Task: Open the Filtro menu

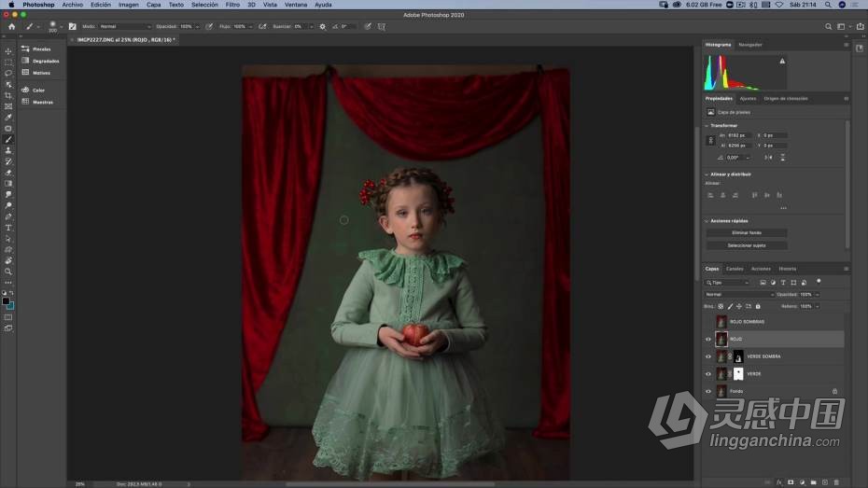Action: point(232,5)
